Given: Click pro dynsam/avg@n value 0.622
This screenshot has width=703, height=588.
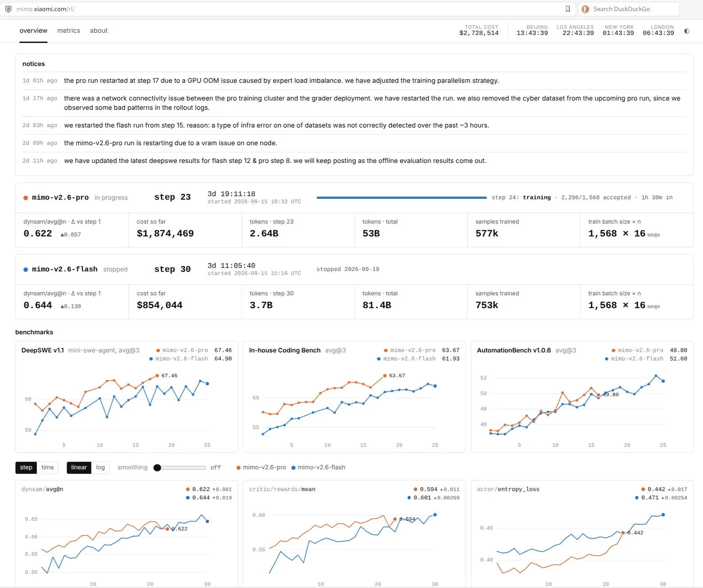Looking at the screenshot, I should click(x=38, y=233).
